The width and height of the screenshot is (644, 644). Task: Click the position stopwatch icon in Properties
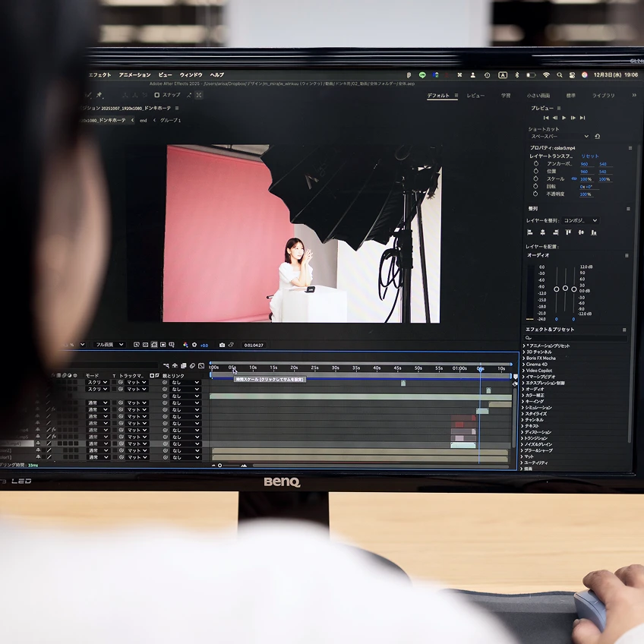[x=535, y=172]
